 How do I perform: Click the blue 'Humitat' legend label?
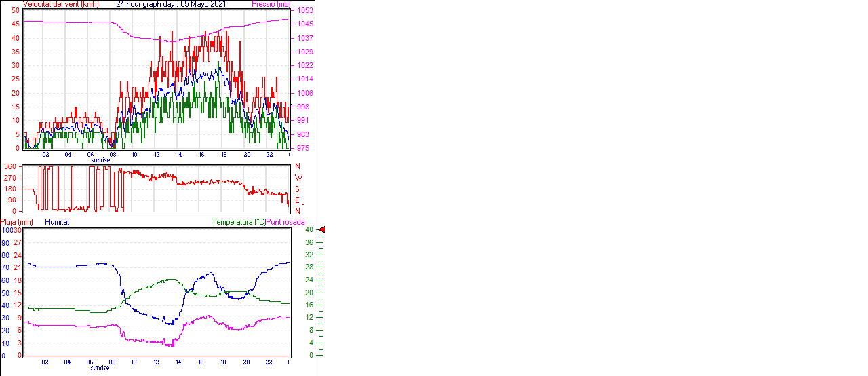pos(57,222)
